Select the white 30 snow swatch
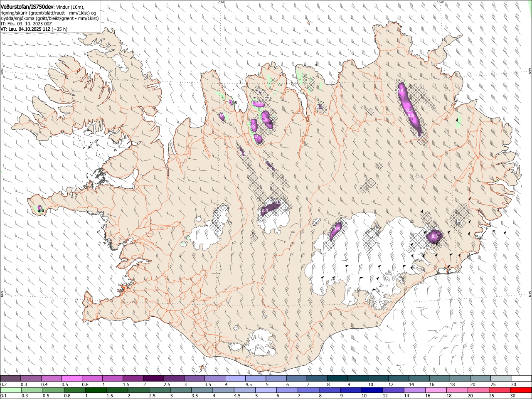Screen dimensions: 532x399 [x=521, y=378]
